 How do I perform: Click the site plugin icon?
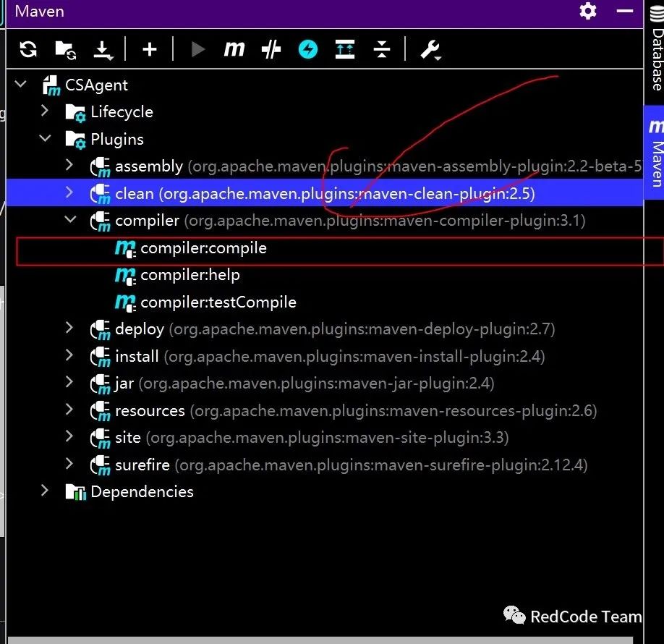(x=101, y=438)
